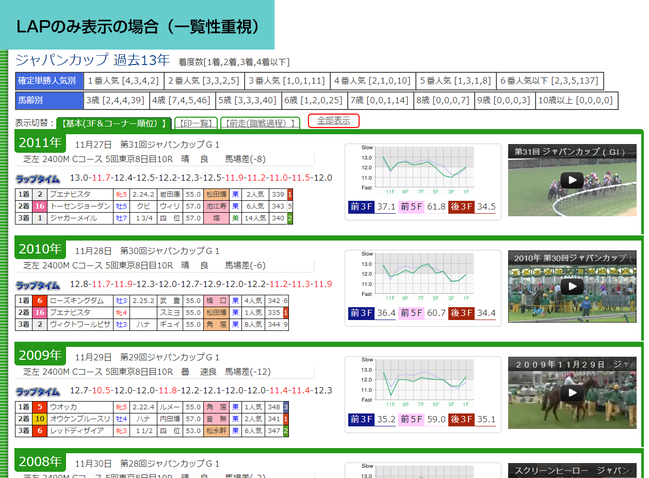Click the 2011年 year header
Viewport: 649px width, 478px height.
[40, 143]
